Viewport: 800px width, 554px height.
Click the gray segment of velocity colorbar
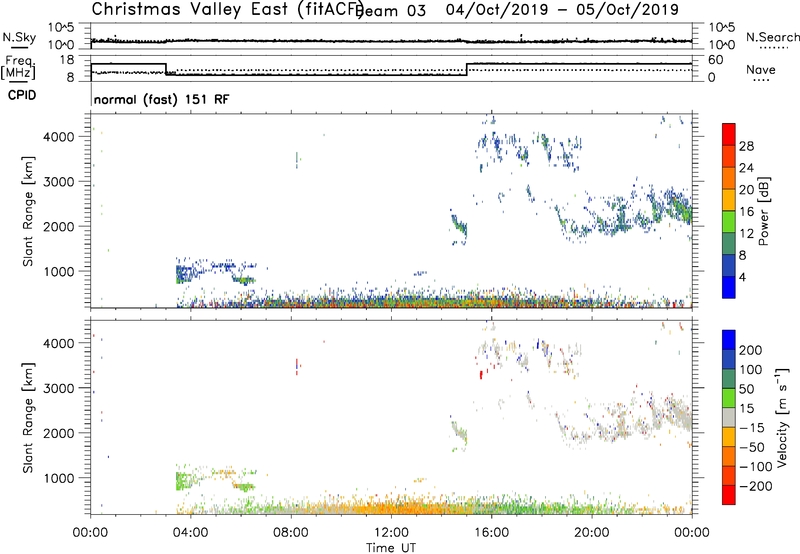pos(729,417)
